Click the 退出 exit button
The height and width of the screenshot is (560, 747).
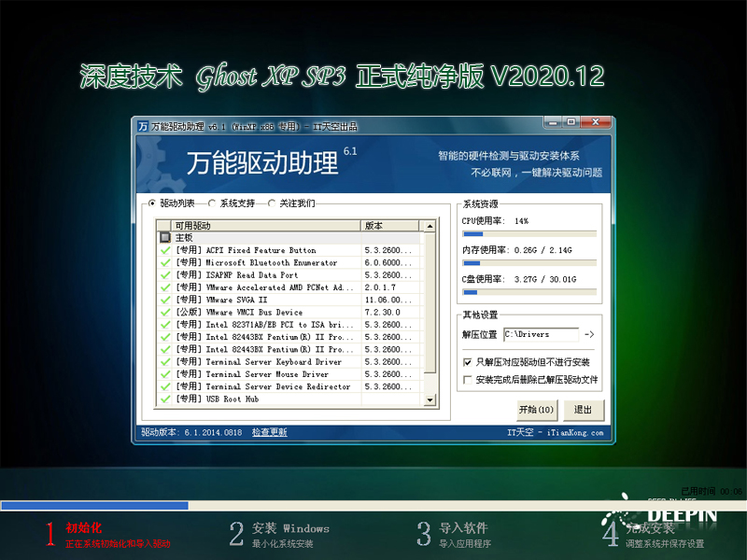pyautogui.click(x=585, y=410)
